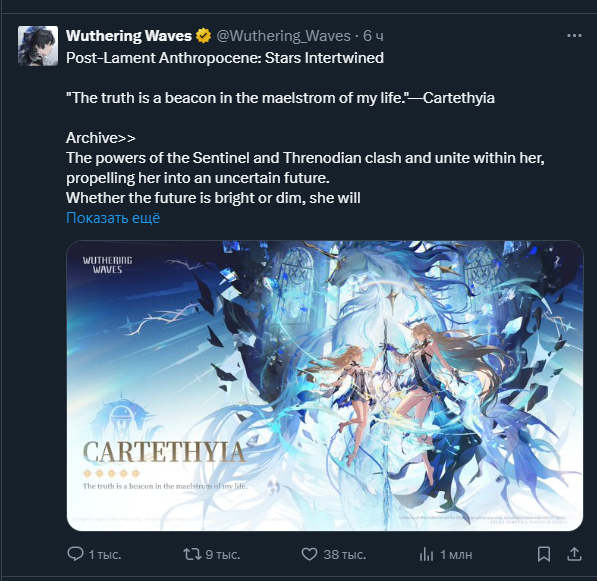The image size is (597, 581).
Task: Click the Wuthering Waves display name
Action: tap(129, 36)
